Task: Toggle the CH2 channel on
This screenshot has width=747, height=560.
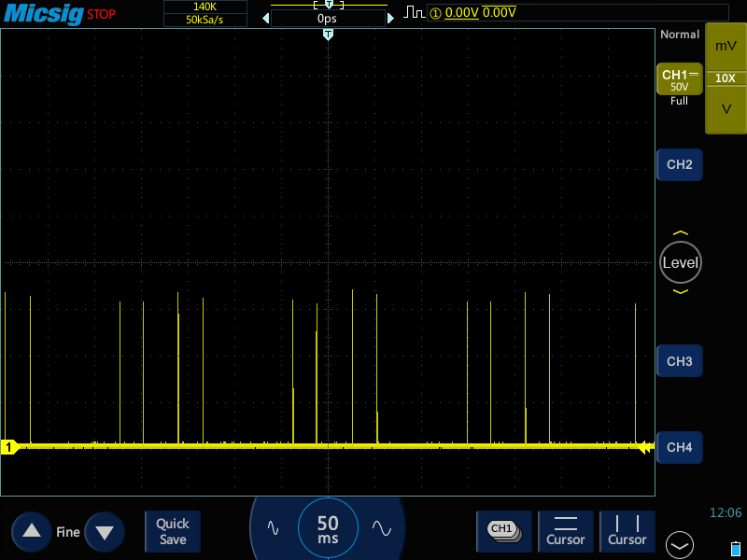Action: coord(679,164)
